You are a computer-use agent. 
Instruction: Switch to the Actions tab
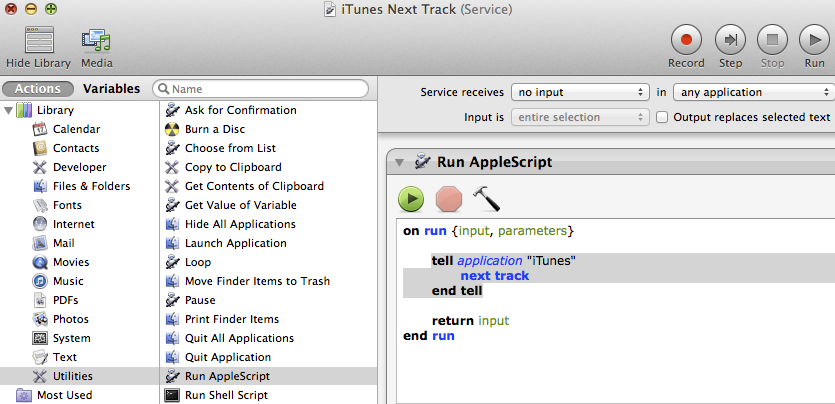click(x=37, y=89)
